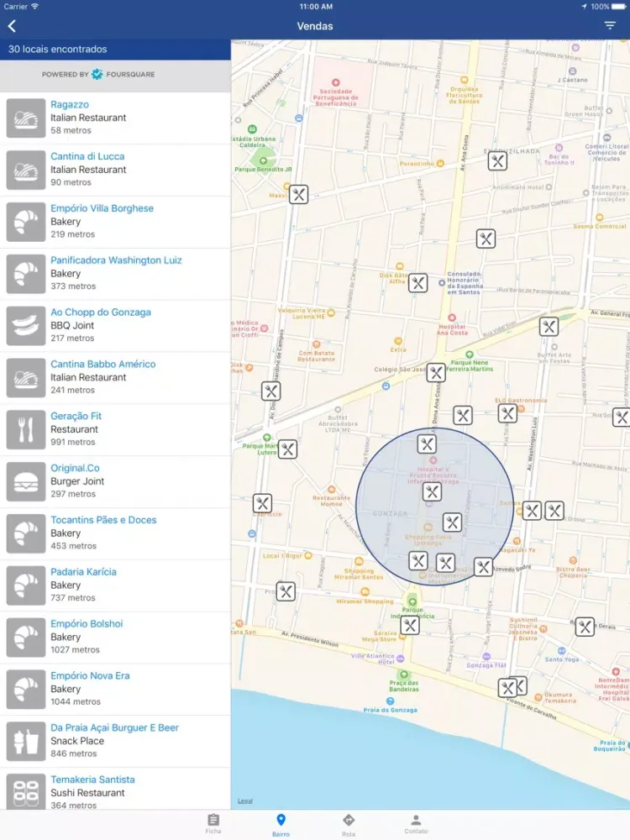This screenshot has width=630, height=840.
Task: Tap restaurant pin next to Maxxi label
Action: click(298, 195)
